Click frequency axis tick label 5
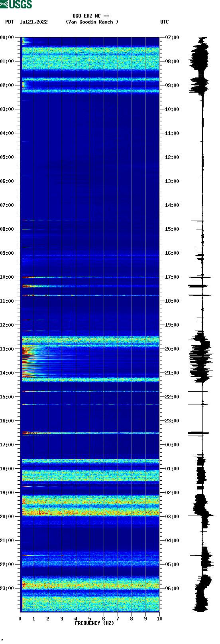The image size is (220, 644). click(90, 619)
